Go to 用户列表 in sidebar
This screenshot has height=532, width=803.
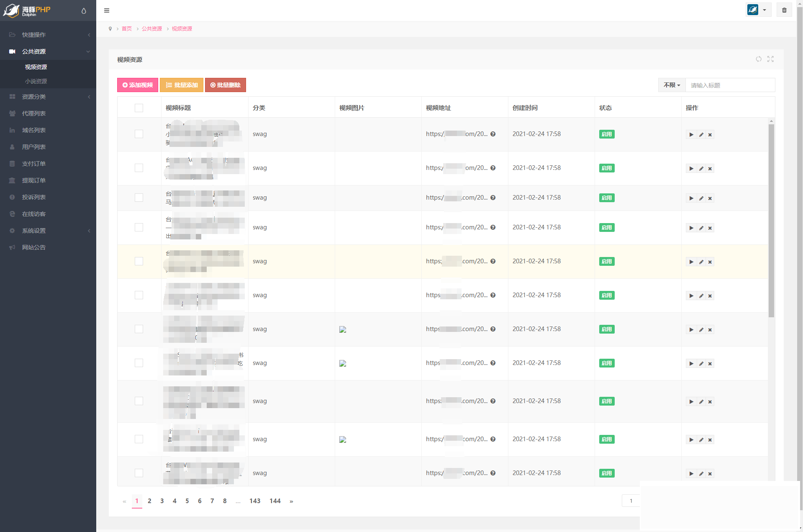[x=34, y=147]
